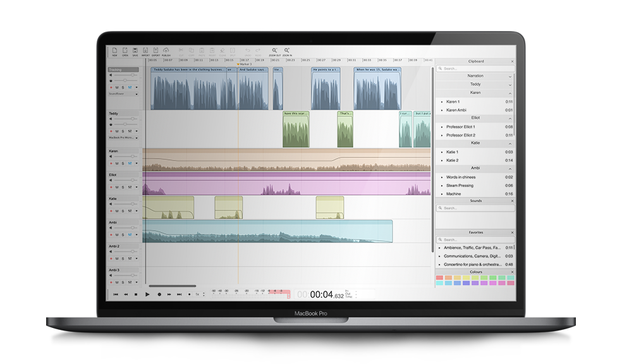Open the Soundflower input dropdown
622x364 pixels.
click(137, 94)
